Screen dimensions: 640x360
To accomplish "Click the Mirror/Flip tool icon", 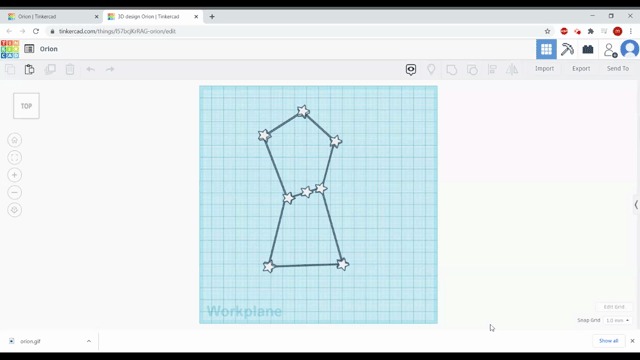I will 512,69.
